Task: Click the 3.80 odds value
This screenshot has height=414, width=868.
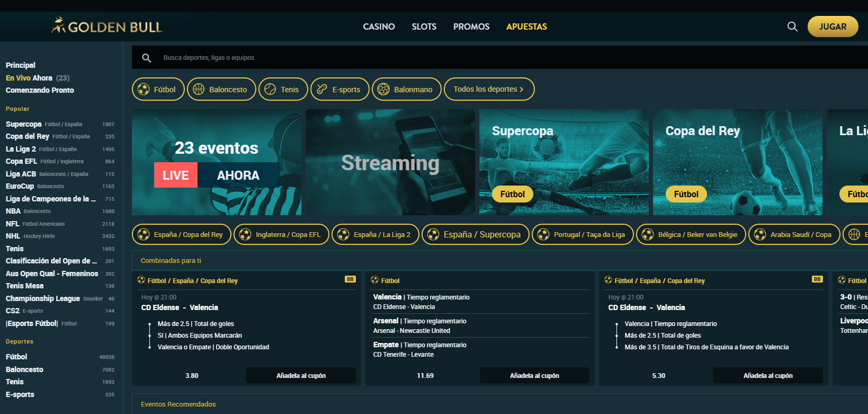Action: (x=192, y=375)
